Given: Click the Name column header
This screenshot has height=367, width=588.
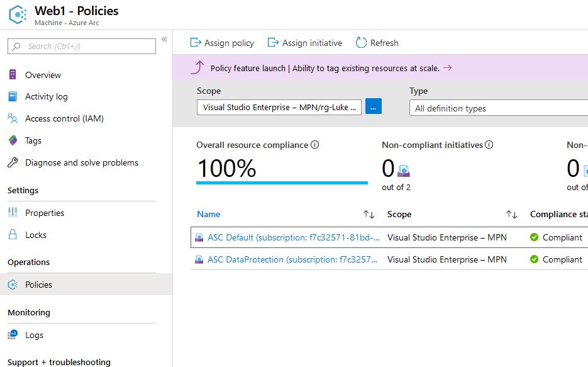Looking at the screenshot, I should coord(209,214).
